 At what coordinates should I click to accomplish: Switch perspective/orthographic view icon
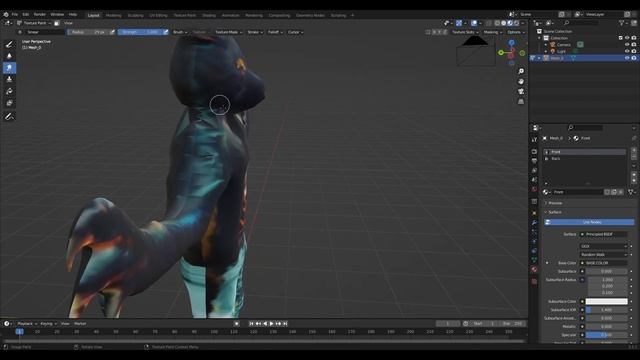click(x=521, y=101)
